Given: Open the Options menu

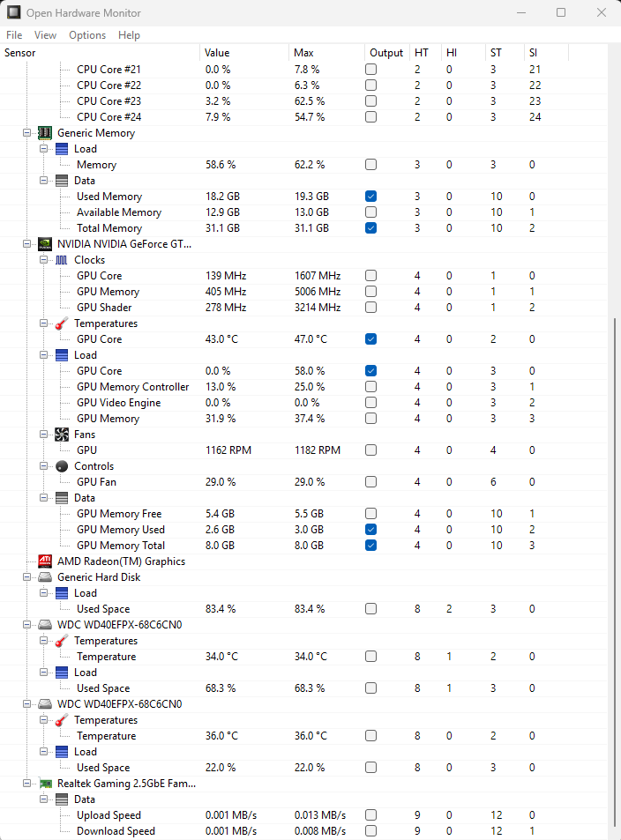Looking at the screenshot, I should click(x=87, y=35).
